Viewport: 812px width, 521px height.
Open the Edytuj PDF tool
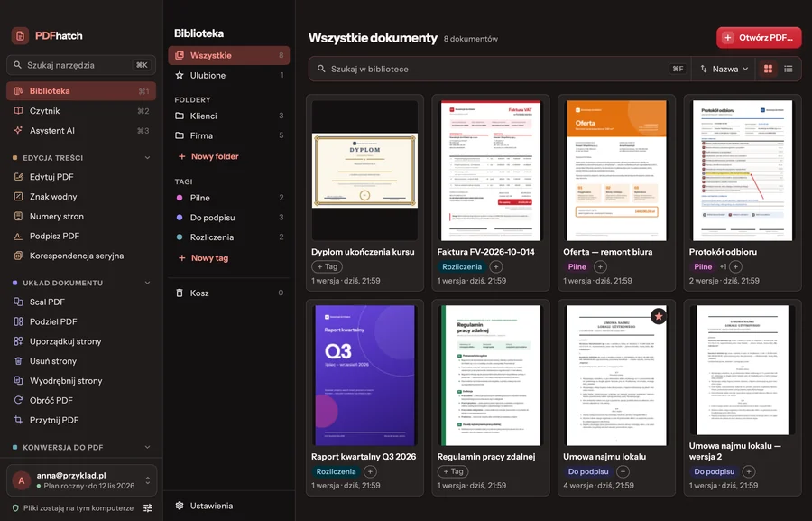[x=81, y=177]
